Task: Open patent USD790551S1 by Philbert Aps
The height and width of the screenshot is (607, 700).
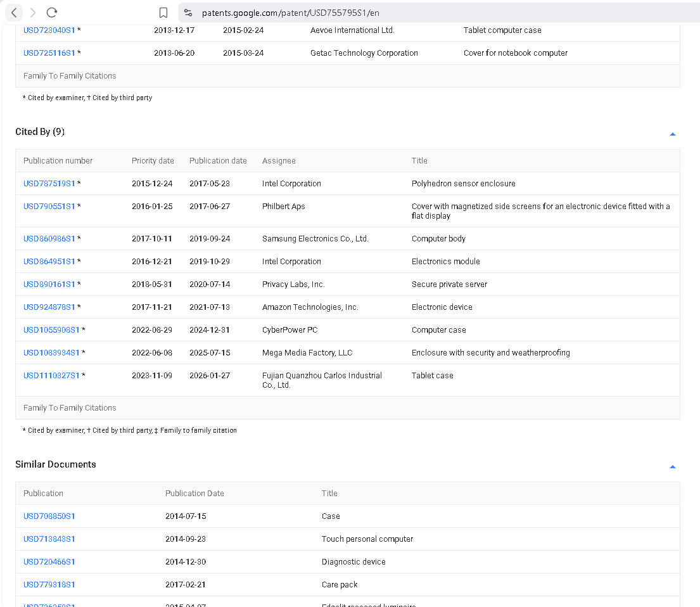Action: (x=49, y=207)
